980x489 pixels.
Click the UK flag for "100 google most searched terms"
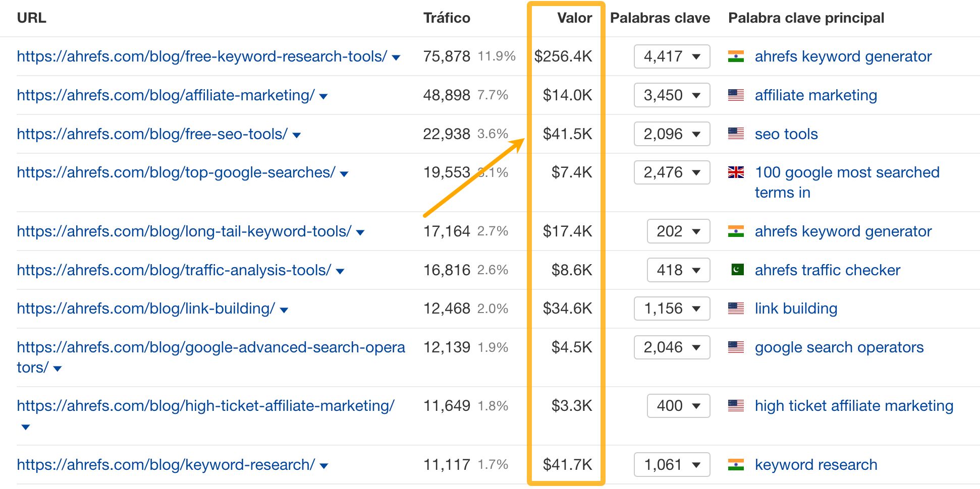click(736, 172)
